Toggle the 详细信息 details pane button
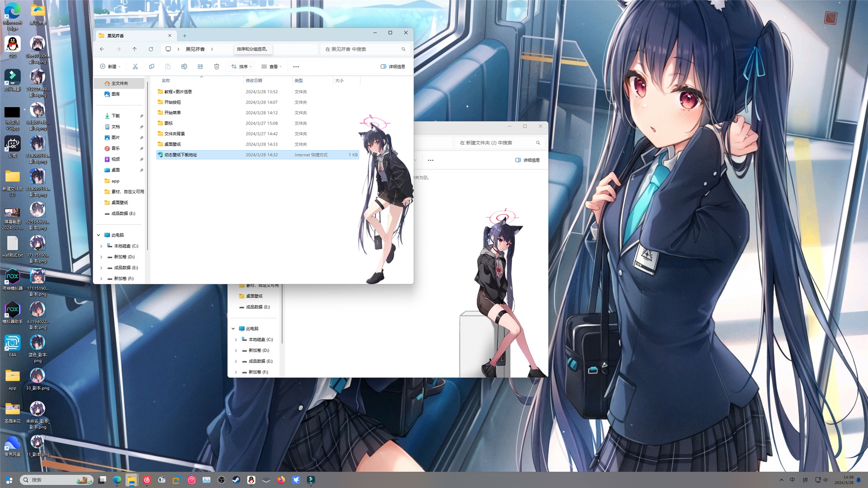This screenshot has height=488, width=868. coord(393,66)
